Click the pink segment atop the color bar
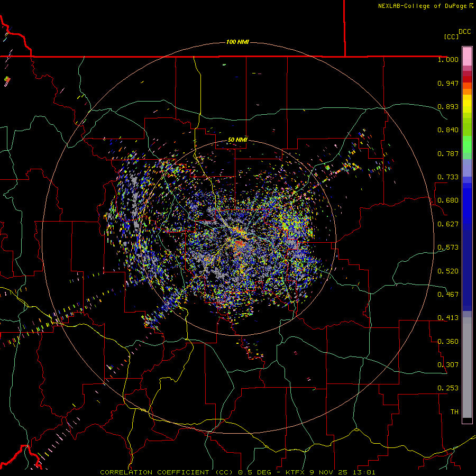Screen dimensions: 476x476 [x=467, y=57]
